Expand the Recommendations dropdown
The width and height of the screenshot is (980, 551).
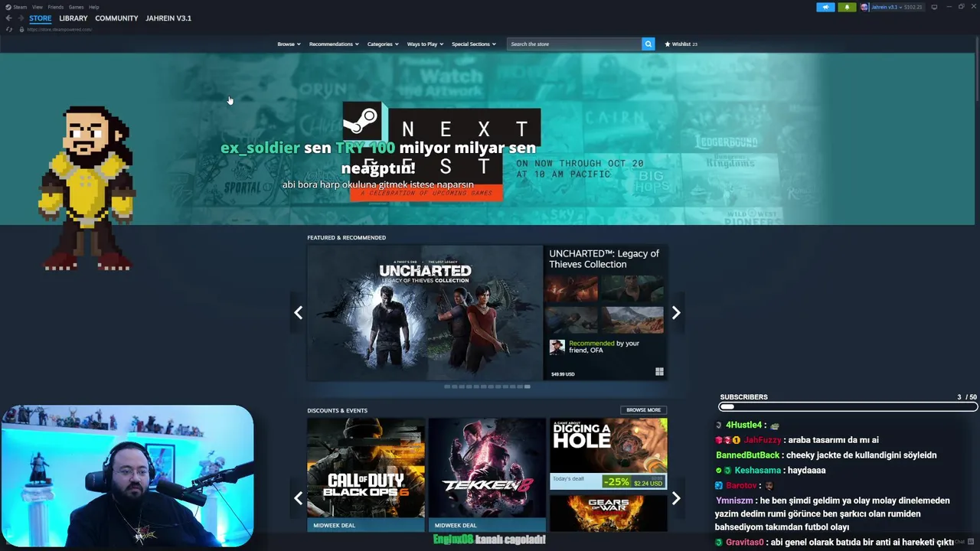pos(334,44)
